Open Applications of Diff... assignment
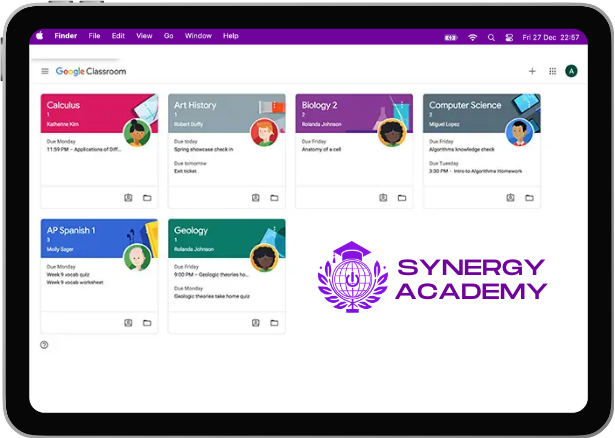This screenshot has height=438, width=615. 84,149
